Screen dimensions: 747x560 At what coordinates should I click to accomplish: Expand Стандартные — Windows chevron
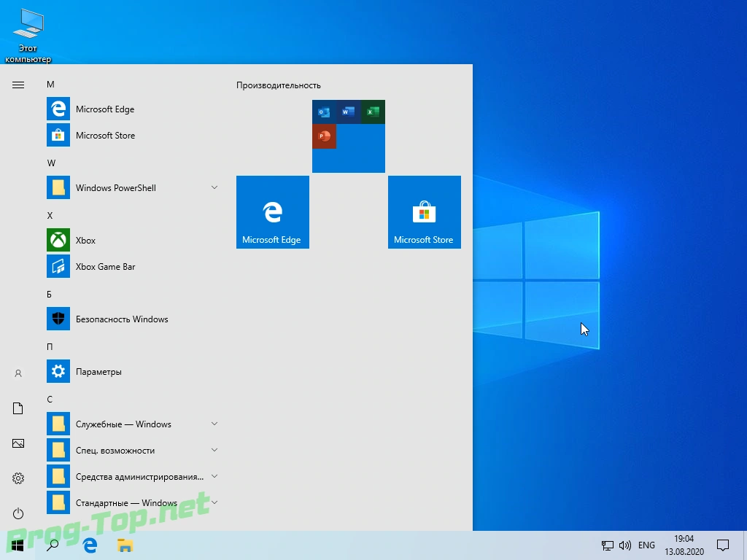pyautogui.click(x=214, y=502)
